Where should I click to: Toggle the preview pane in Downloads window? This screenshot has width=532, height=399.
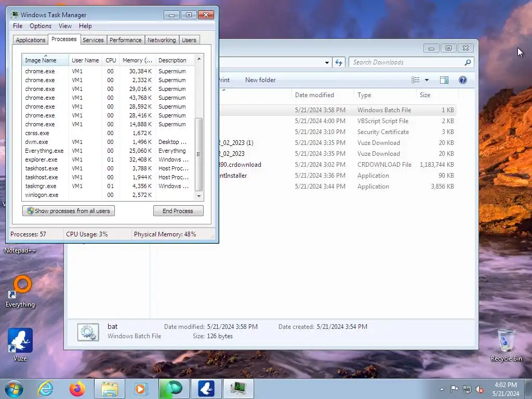[444, 80]
